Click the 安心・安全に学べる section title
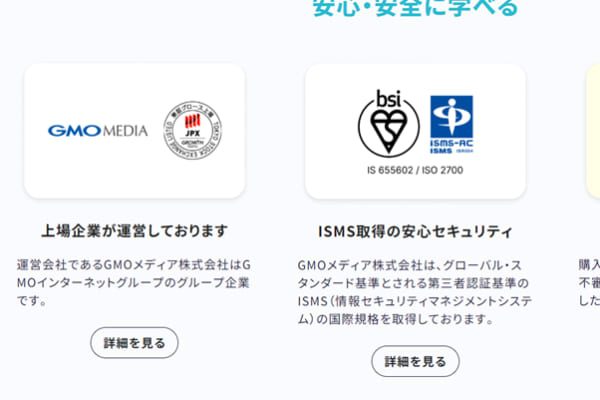This screenshot has height=400, width=600. [415, 8]
